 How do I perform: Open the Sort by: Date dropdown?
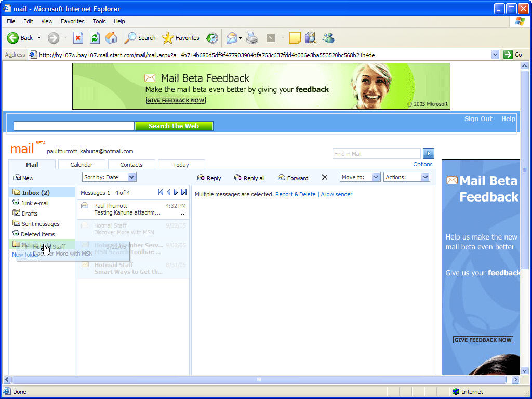pos(109,177)
